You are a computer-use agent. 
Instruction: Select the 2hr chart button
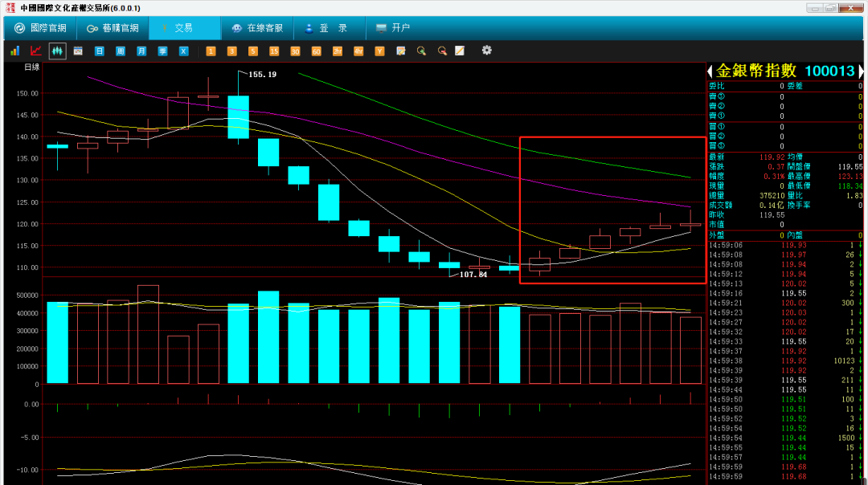[x=337, y=51]
